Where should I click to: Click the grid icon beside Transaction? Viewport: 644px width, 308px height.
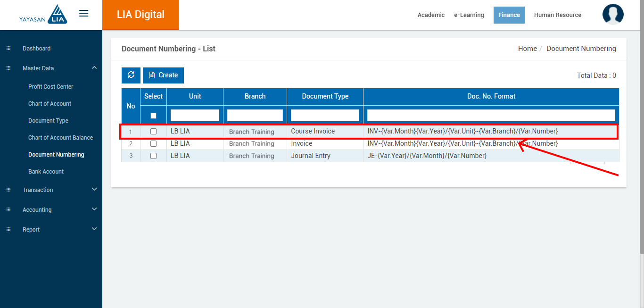click(8, 190)
